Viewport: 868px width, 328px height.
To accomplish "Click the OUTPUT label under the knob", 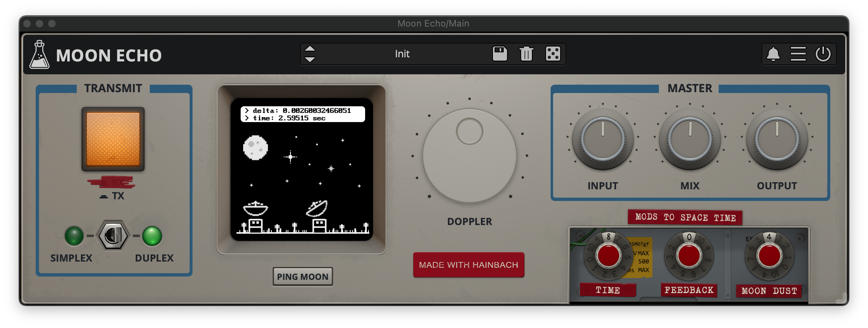I will [777, 186].
